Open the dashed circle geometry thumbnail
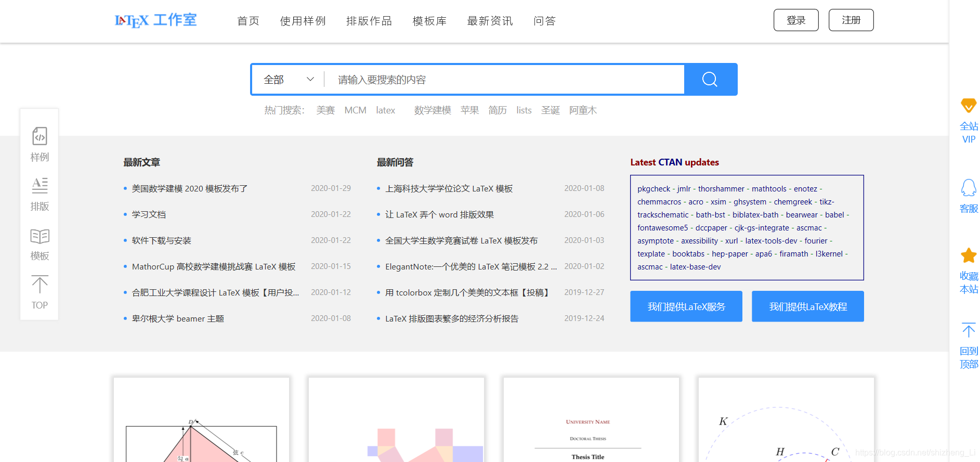Image resolution: width=980 pixels, height=462 pixels. coord(786,420)
